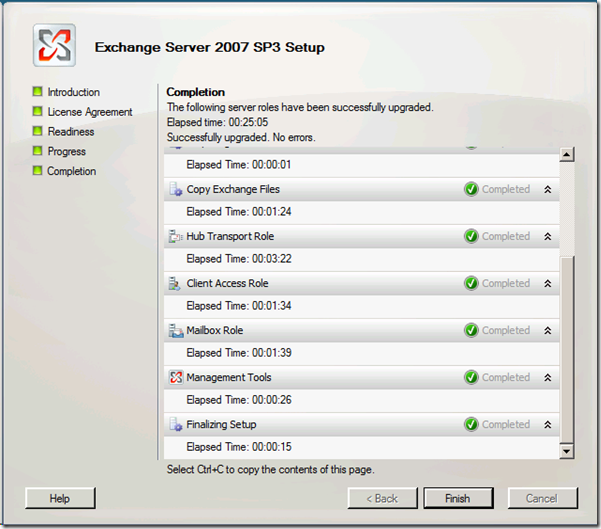The height and width of the screenshot is (529, 601).
Task: Click 'Successfully upgraded. No errors.' text
Action: (241, 137)
